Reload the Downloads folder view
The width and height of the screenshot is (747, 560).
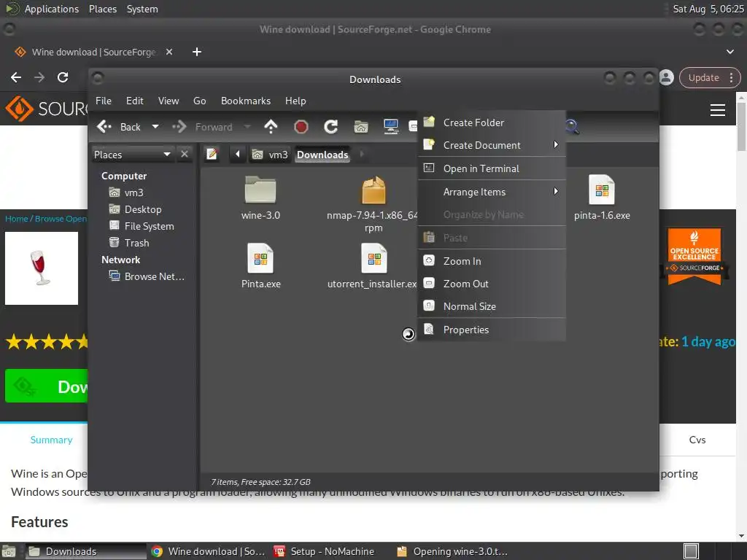[331, 127]
